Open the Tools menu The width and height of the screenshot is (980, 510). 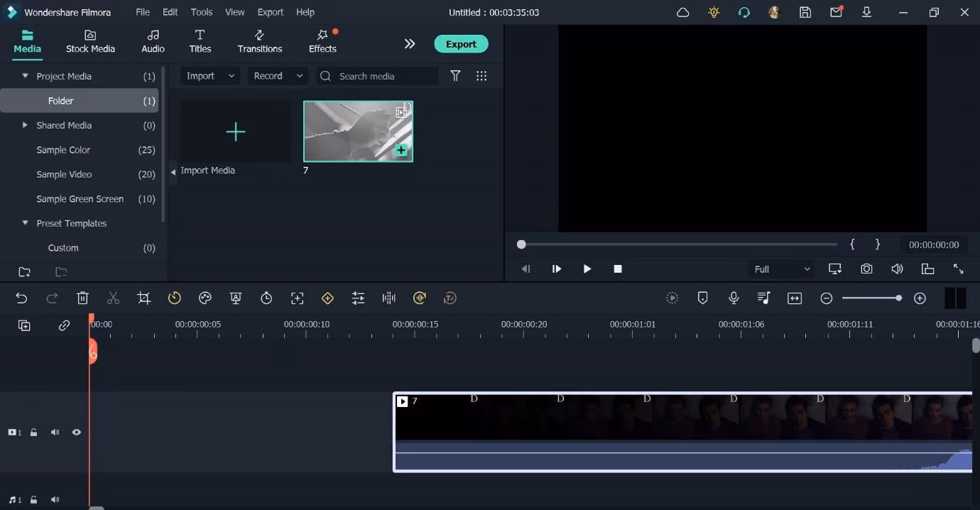(202, 12)
